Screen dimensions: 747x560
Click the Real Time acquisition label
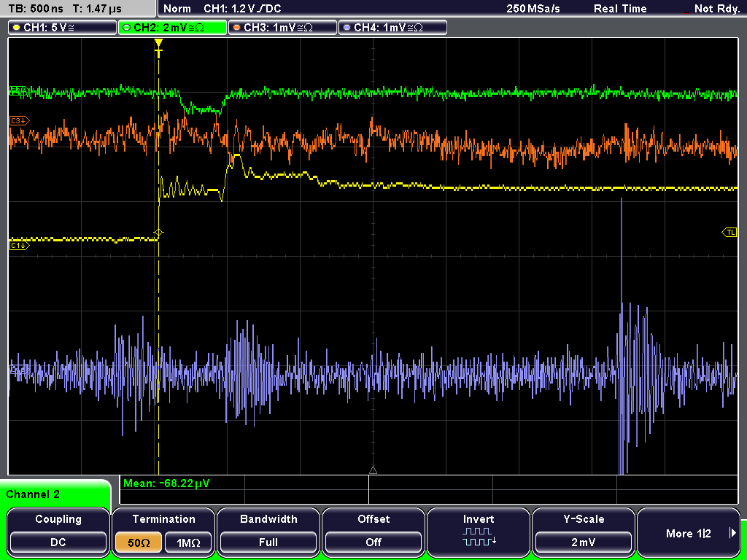click(620, 9)
